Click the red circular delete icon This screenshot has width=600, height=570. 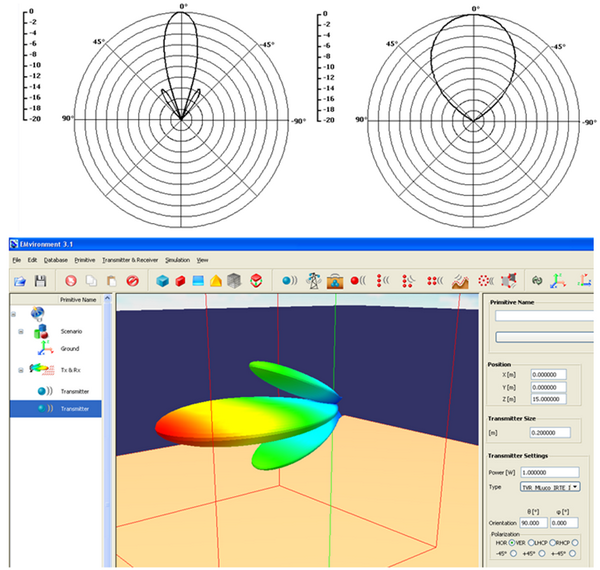click(130, 282)
